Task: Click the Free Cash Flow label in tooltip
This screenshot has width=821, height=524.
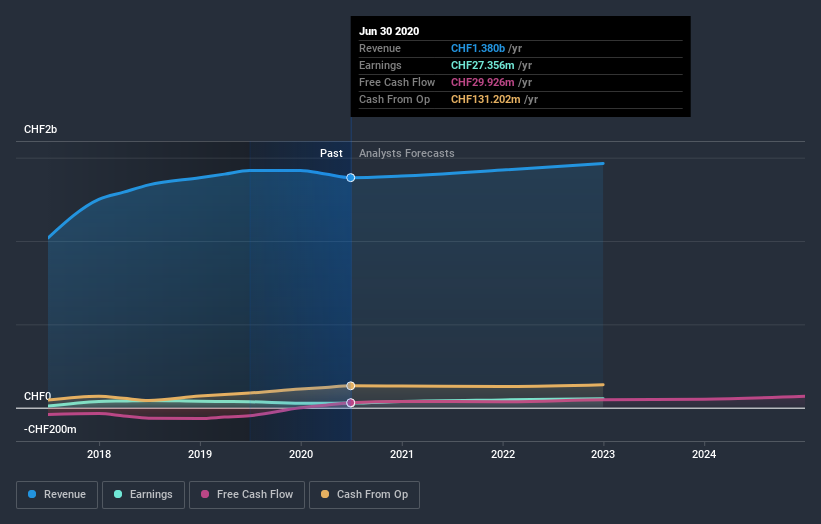Action: (x=397, y=82)
